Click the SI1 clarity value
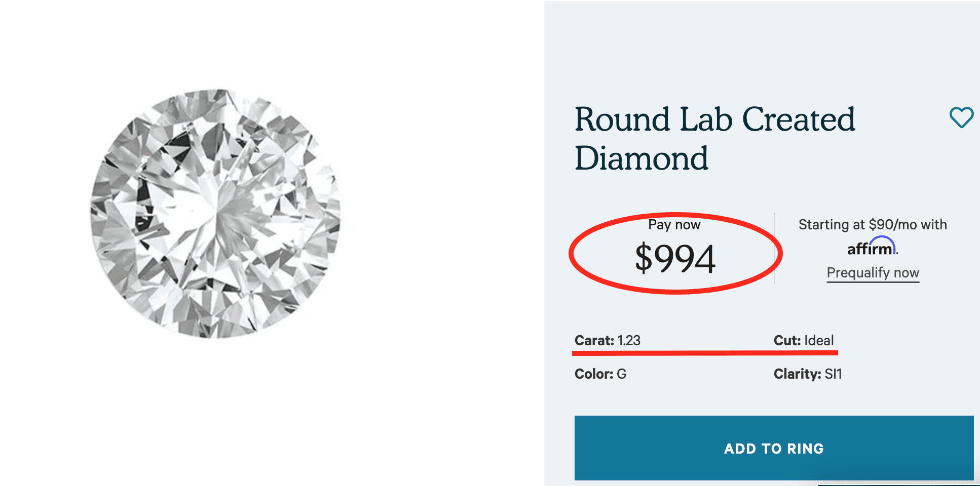980x486 pixels. (833, 374)
